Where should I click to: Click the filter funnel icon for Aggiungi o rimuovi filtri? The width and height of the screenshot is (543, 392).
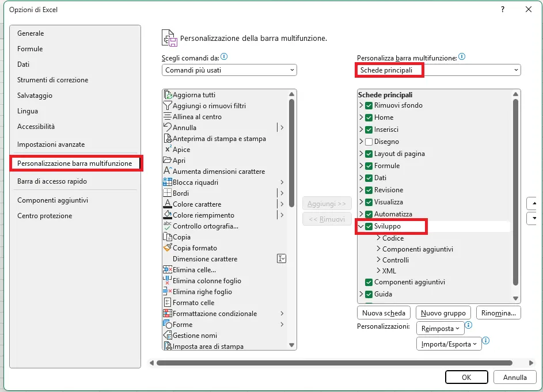168,105
